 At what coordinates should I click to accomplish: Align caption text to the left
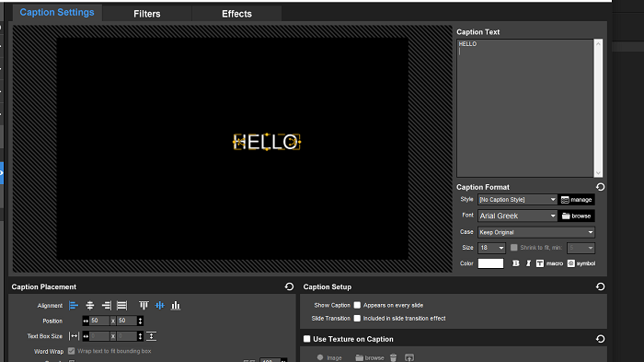click(x=74, y=306)
